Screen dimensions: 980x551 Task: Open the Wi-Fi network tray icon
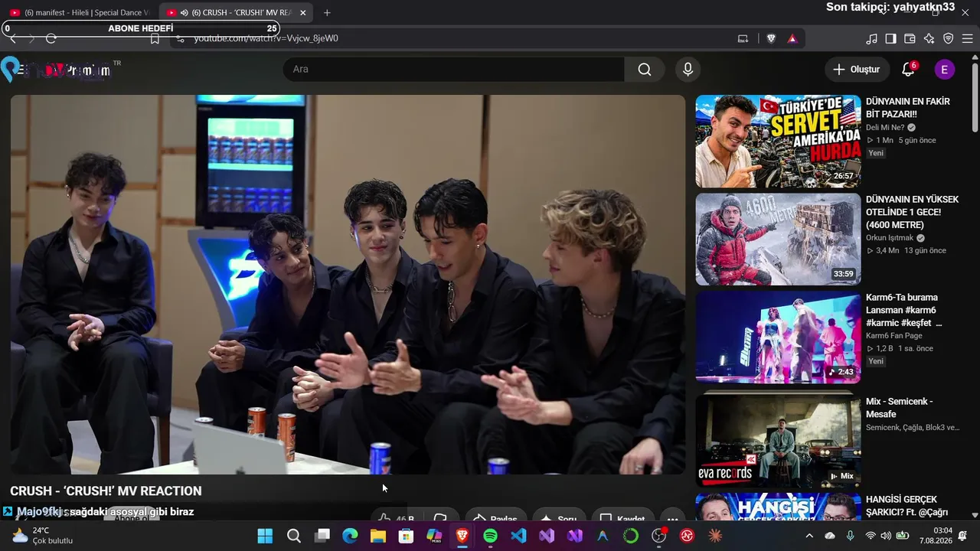pos(870,536)
